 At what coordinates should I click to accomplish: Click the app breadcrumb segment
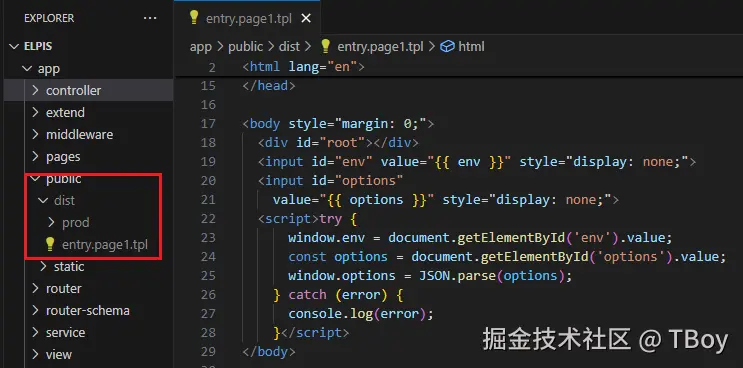(x=200, y=46)
